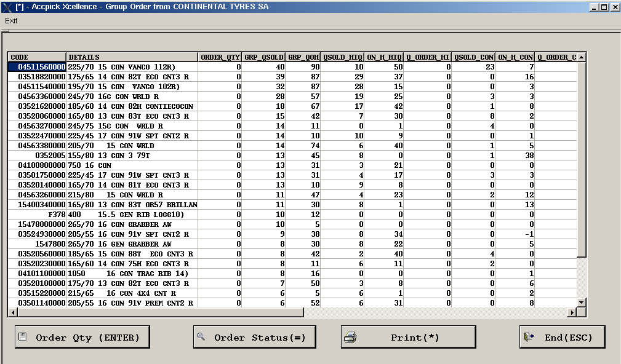Select code 04563380000 row
Viewport: 621px width, 364px height.
tap(292, 146)
